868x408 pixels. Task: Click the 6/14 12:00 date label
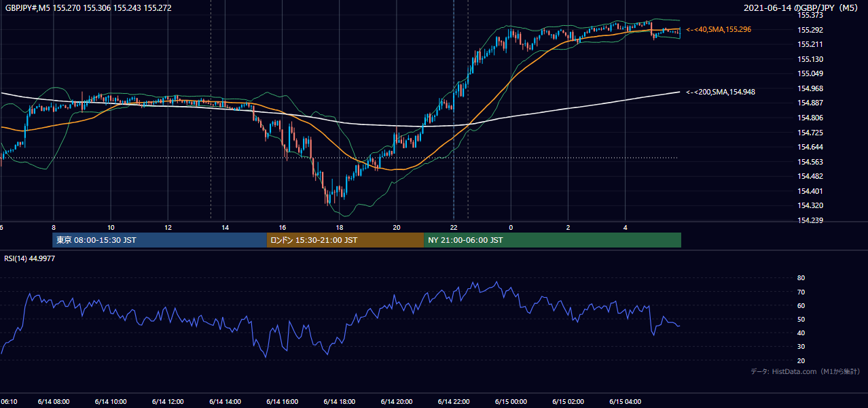168,401
